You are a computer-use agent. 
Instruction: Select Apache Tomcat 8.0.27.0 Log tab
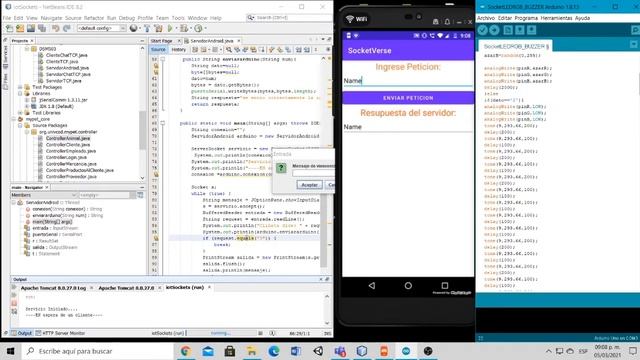click(53, 288)
